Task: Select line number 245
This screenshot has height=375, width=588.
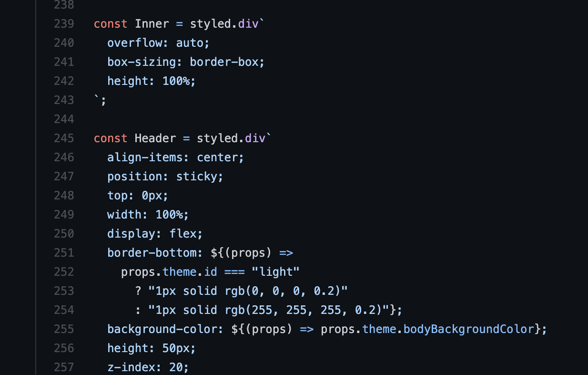Action: click(64, 138)
